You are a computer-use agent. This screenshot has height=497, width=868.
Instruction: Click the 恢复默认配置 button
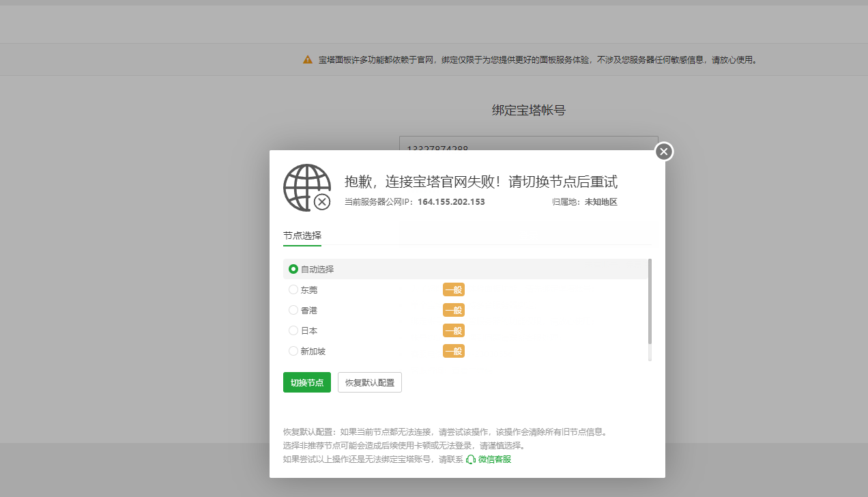point(370,382)
